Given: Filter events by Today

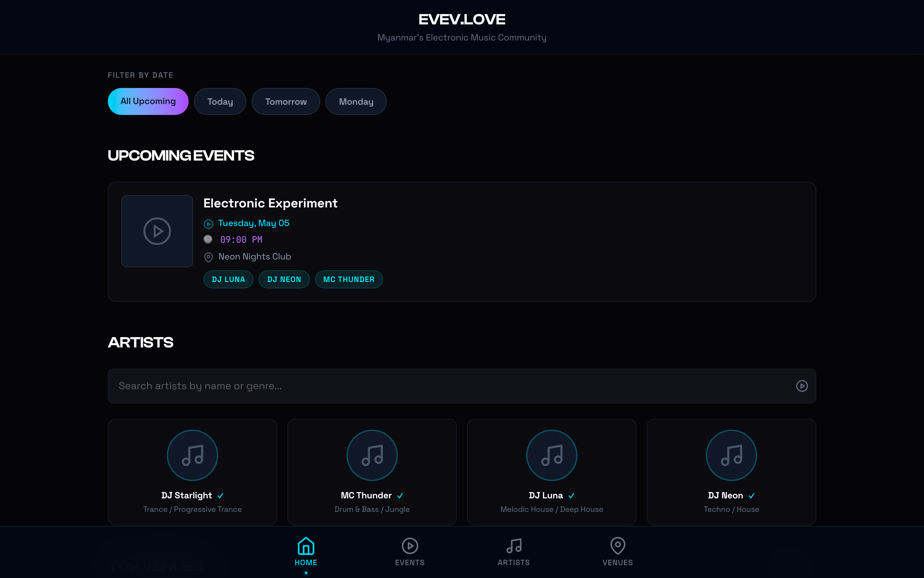Looking at the screenshot, I should coord(220,101).
